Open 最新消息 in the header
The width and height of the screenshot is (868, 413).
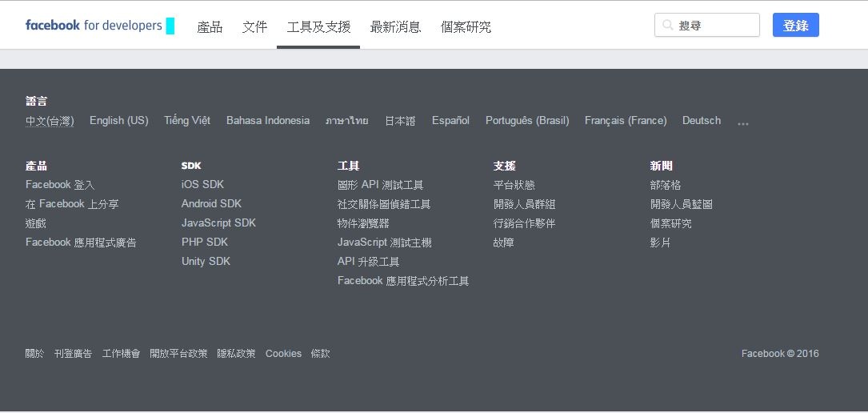click(x=395, y=26)
